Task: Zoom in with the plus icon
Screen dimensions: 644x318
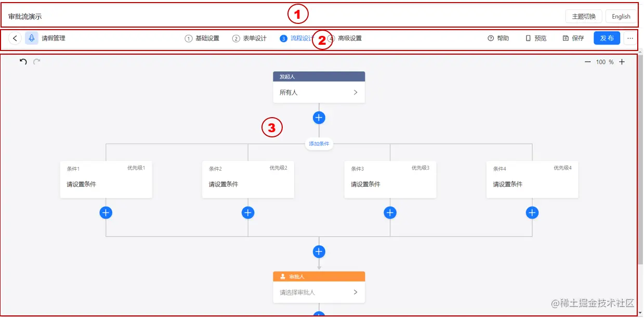Action: 622,62
